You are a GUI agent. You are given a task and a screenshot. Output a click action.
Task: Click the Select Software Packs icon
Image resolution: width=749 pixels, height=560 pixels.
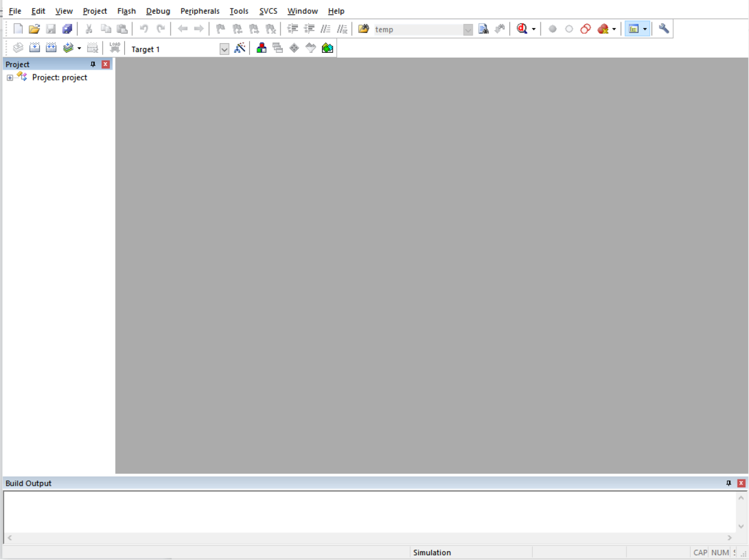pyautogui.click(x=311, y=48)
